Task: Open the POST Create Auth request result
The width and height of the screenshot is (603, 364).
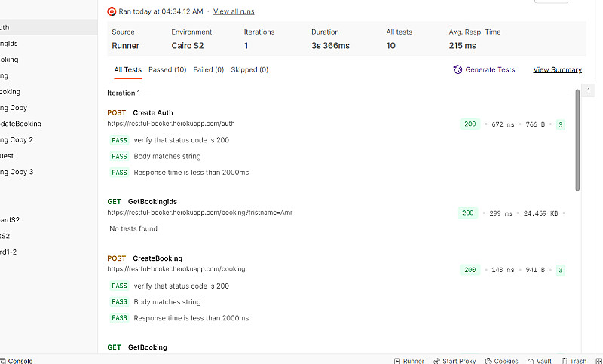Action: pyautogui.click(x=152, y=113)
